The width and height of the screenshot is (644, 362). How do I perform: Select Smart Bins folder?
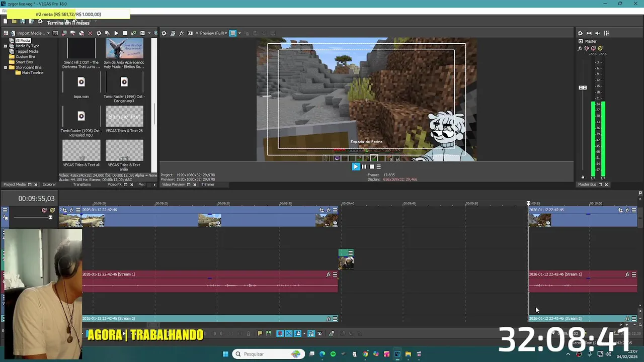(24, 62)
